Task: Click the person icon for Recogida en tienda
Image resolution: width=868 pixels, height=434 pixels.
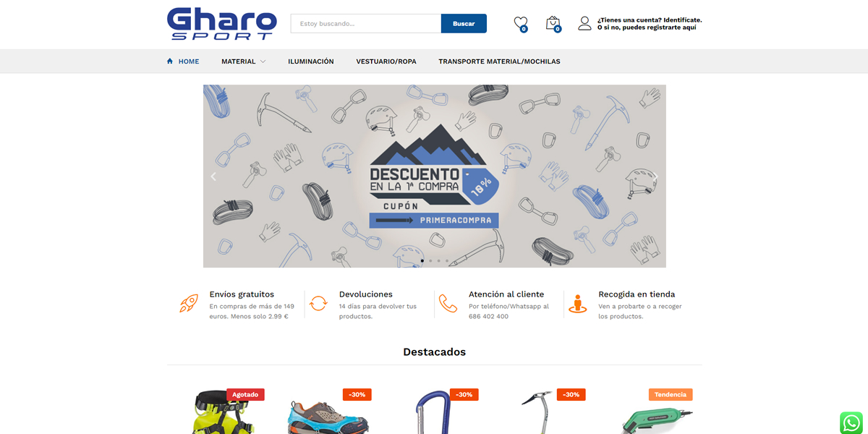Action: pos(576,304)
